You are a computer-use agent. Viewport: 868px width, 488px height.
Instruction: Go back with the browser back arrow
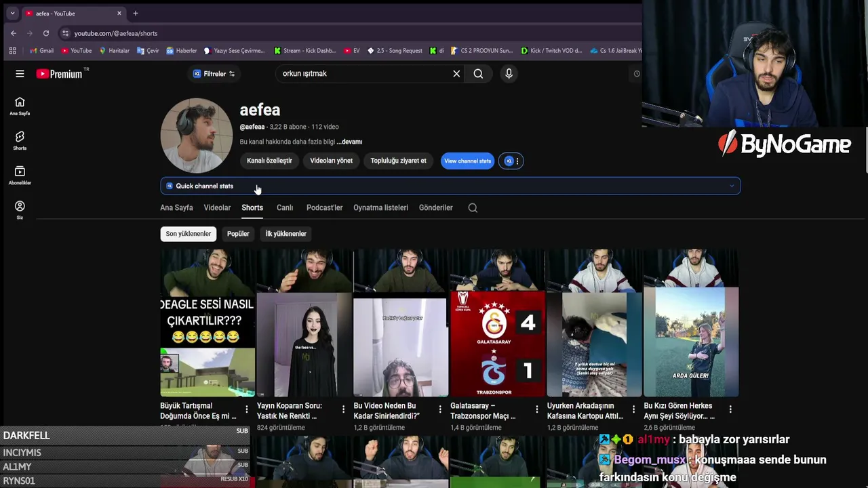pos(14,33)
